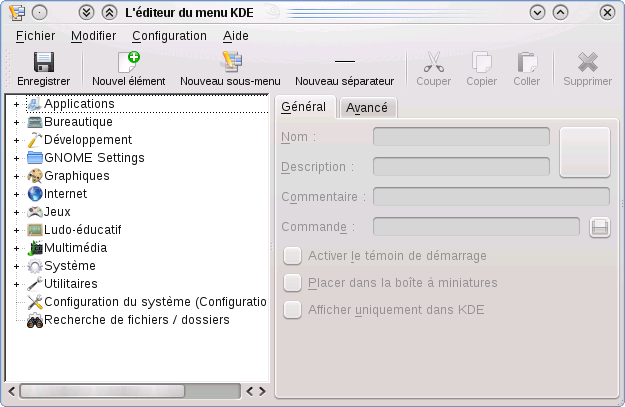
Task: Expand the Jeux tree branch
Action: 16,212
